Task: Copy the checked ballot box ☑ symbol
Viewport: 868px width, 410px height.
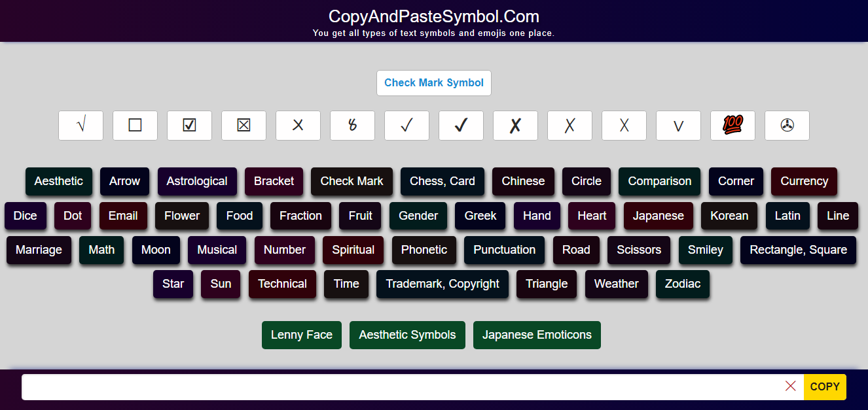Action: (x=189, y=126)
